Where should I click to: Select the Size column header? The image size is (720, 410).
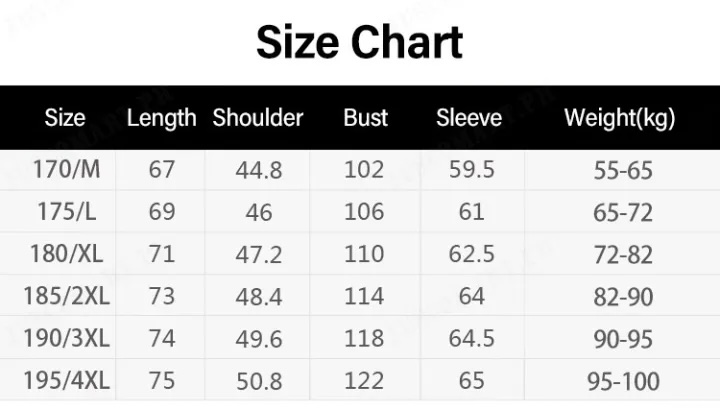click(65, 118)
